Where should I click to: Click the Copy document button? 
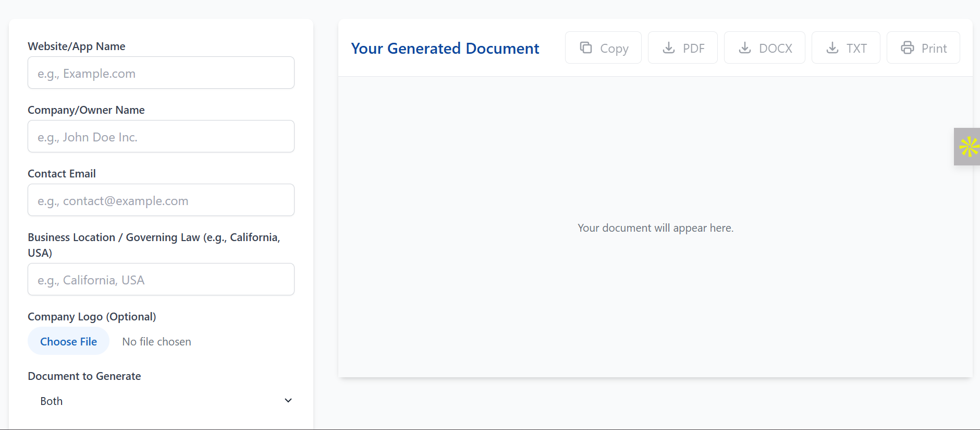tap(603, 48)
